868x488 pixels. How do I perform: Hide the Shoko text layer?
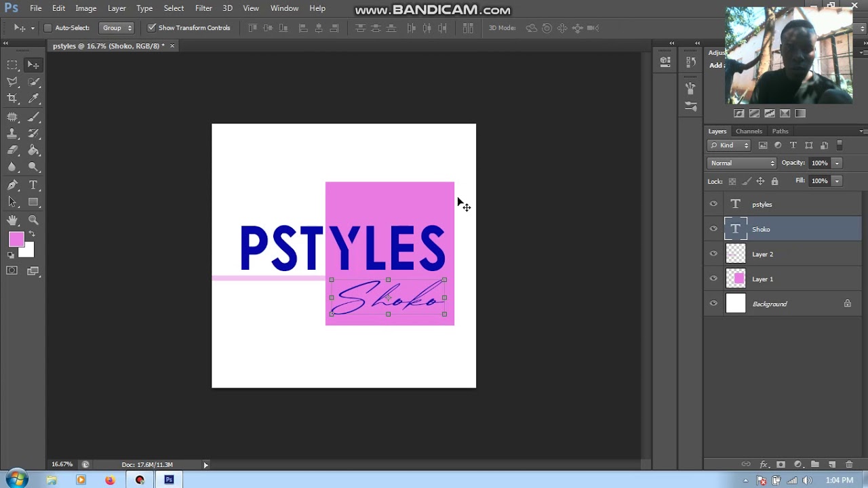coord(713,229)
